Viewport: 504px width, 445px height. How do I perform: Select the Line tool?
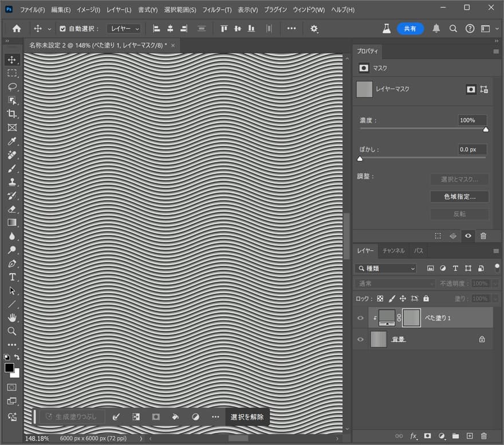click(12, 304)
